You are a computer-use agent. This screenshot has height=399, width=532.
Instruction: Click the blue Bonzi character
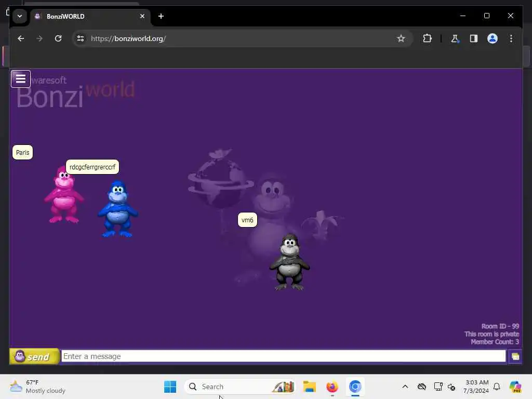tap(118, 209)
